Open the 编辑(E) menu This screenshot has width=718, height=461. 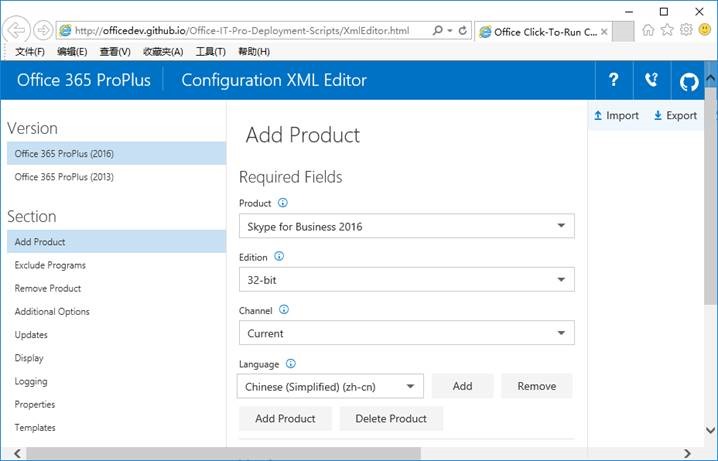tap(72, 51)
